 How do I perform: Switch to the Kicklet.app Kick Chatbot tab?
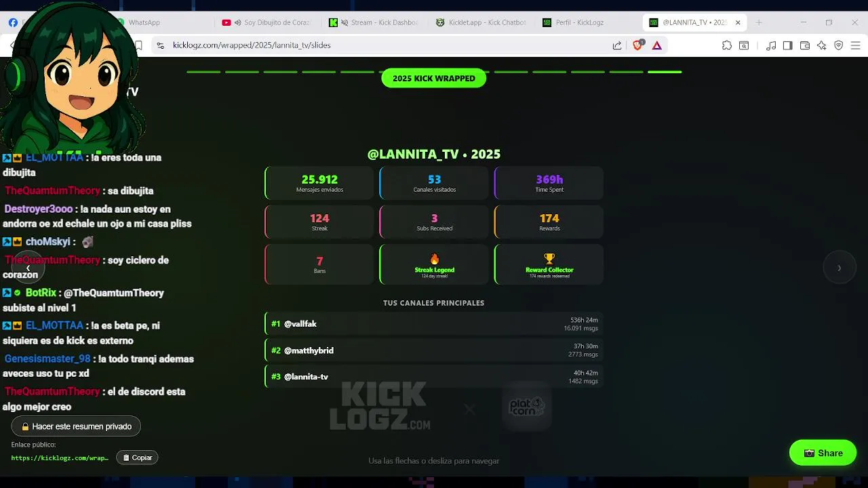(481, 22)
